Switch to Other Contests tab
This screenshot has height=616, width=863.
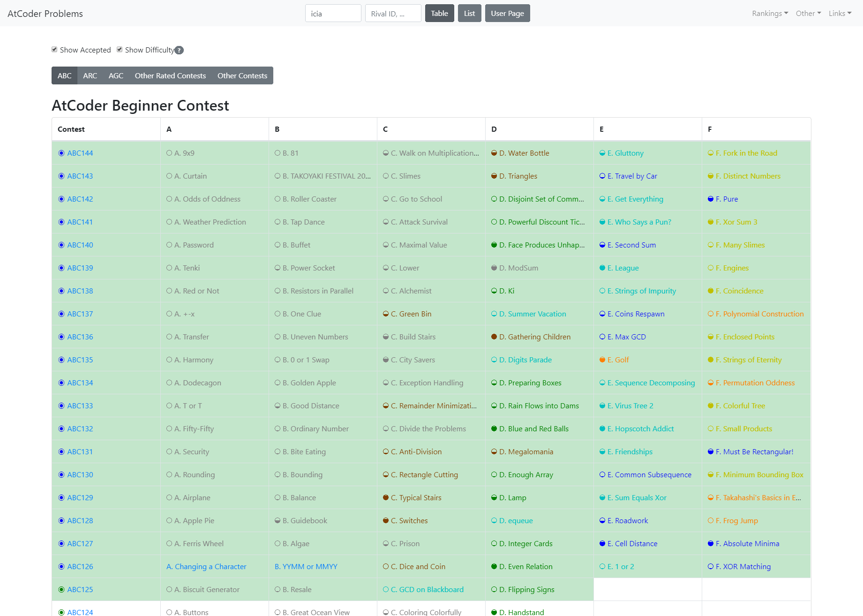pos(242,75)
